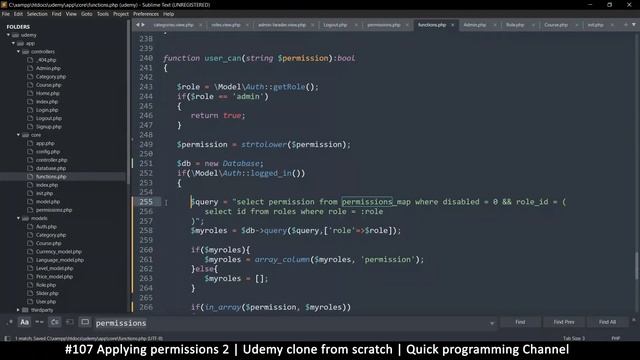Click the Price_model.php file icon
Viewport: 640px width, 360px height.
pos(30,276)
